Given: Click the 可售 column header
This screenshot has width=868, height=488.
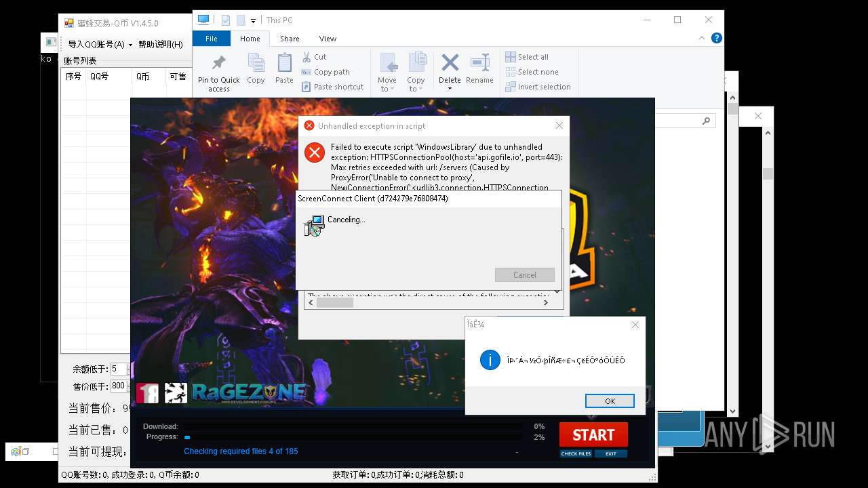Looking at the screenshot, I should [x=178, y=77].
